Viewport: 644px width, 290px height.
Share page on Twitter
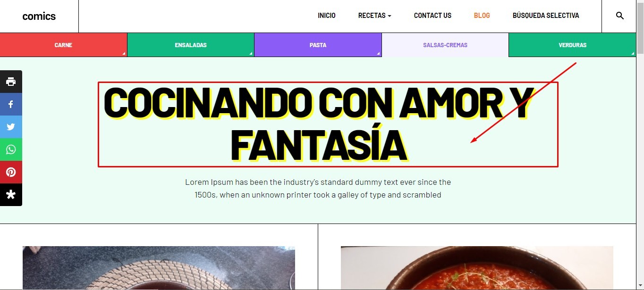(11, 127)
